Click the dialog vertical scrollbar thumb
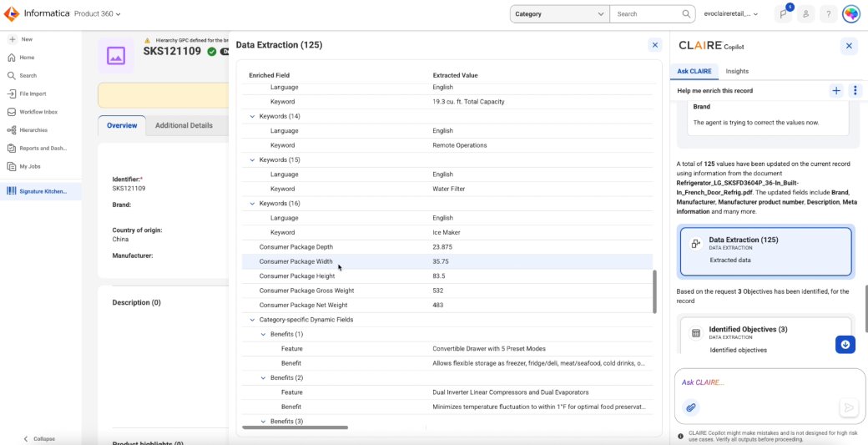868x445 pixels. (x=655, y=291)
